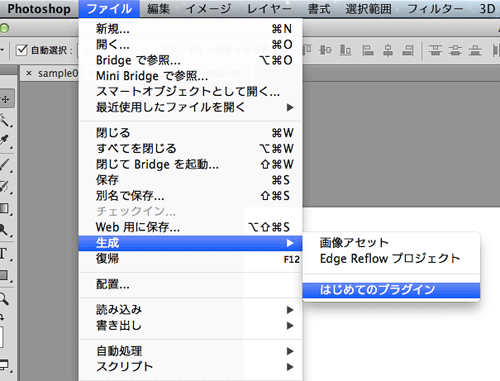
Task: Select 画像アセット in the 生成 submenu
Action: click(x=391, y=242)
